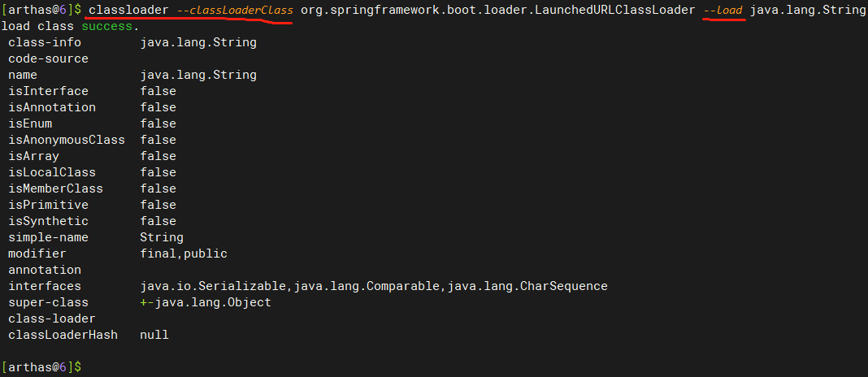Click the simple-name value 'String'

coord(161,237)
